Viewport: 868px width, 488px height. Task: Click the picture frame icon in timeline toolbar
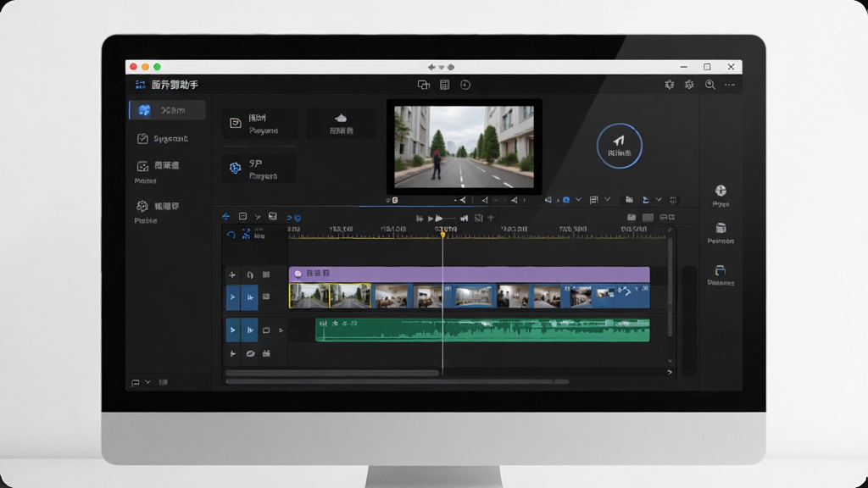pos(272,216)
